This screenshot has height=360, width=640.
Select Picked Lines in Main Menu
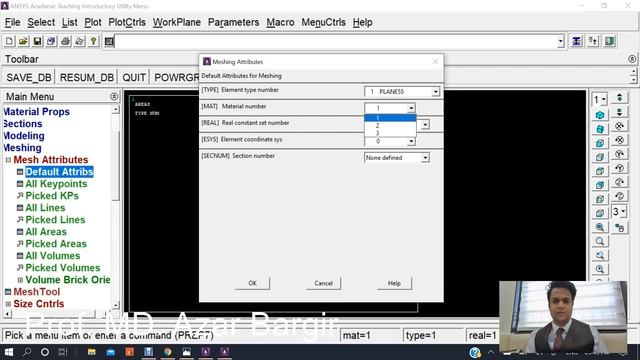[55, 220]
